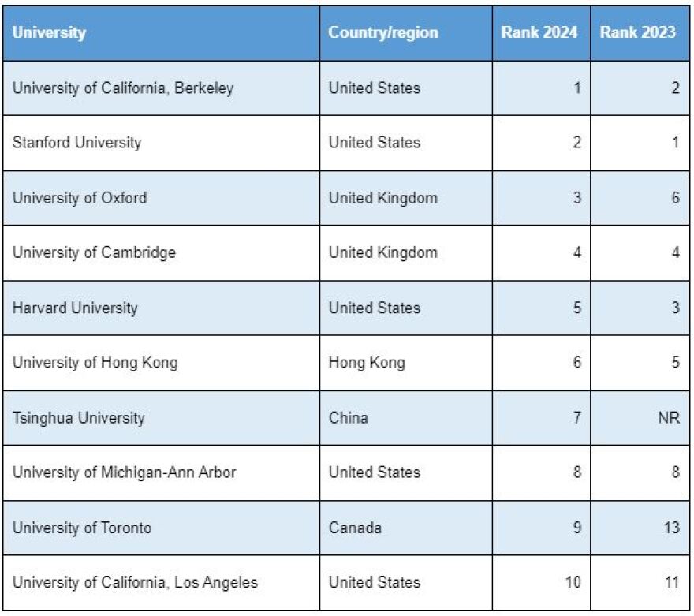Screen dimensions: 694x616
Task: Select the 2024 rank 10 cell
Action: click(x=573, y=583)
